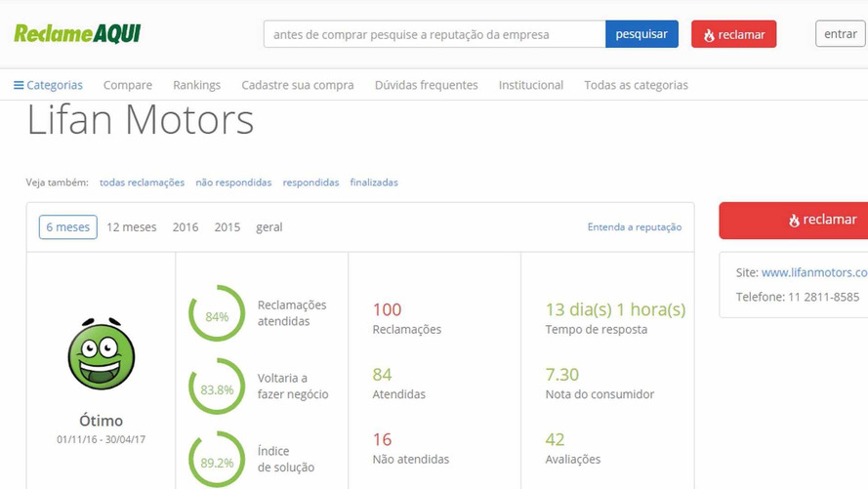Image resolution: width=868 pixels, height=489 pixels.
Task: Click the 89.2% Índice de solução gauge
Action: click(x=217, y=459)
